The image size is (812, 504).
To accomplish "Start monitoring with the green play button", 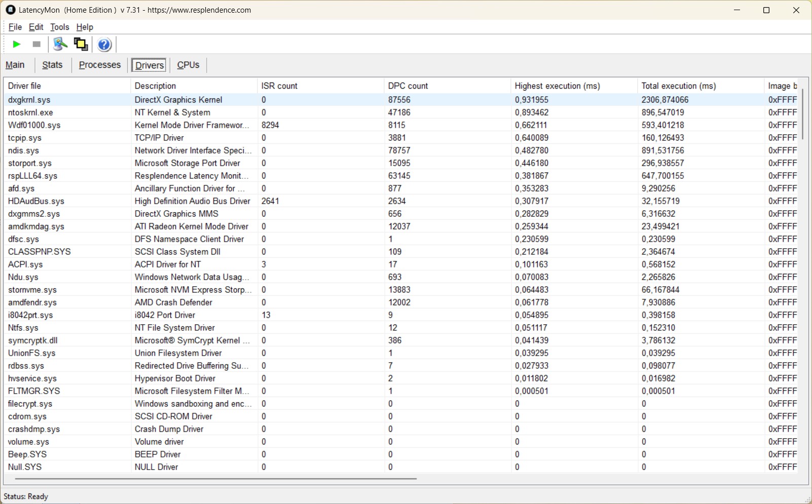I will (17, 45).
